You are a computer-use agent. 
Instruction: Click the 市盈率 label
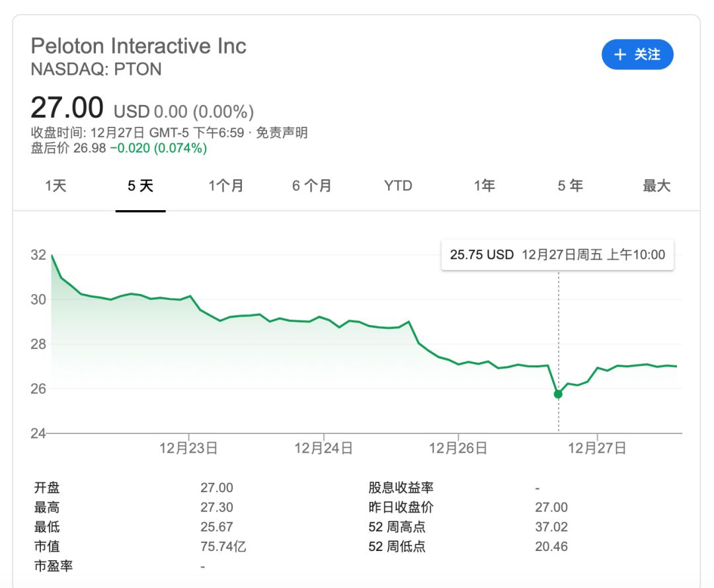point(54,566)
